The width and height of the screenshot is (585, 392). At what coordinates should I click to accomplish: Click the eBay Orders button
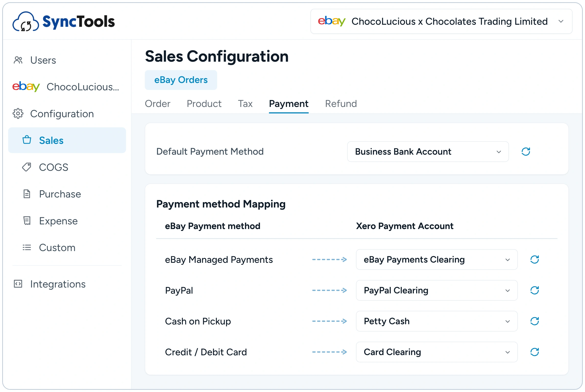tap(181, 80)
